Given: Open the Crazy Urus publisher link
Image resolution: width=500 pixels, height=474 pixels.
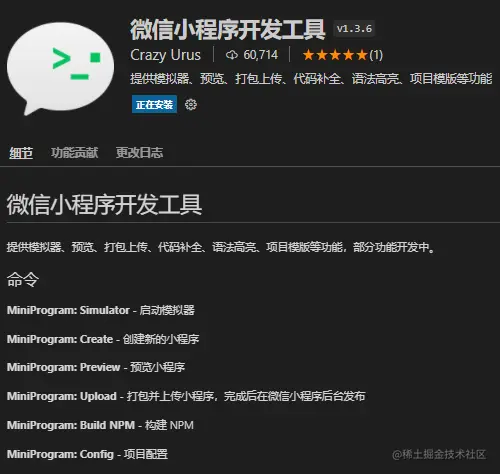Looking at the screenshot, I should (x=165, y=55).
